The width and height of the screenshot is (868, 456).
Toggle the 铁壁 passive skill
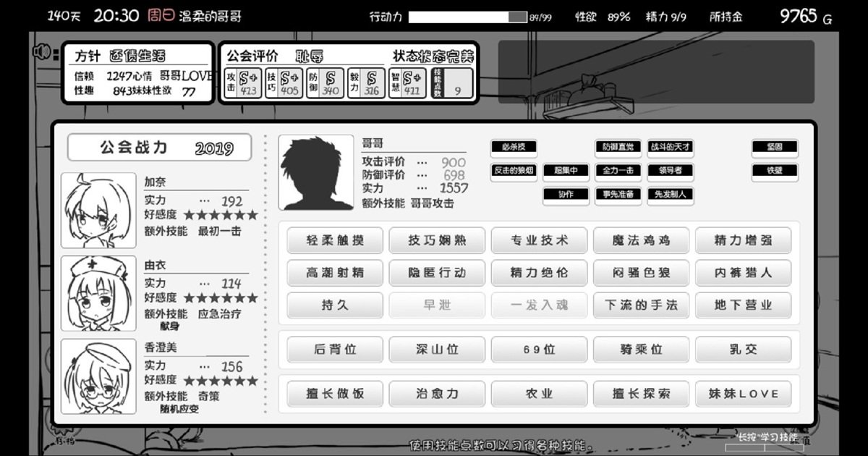tap(775, 172)
